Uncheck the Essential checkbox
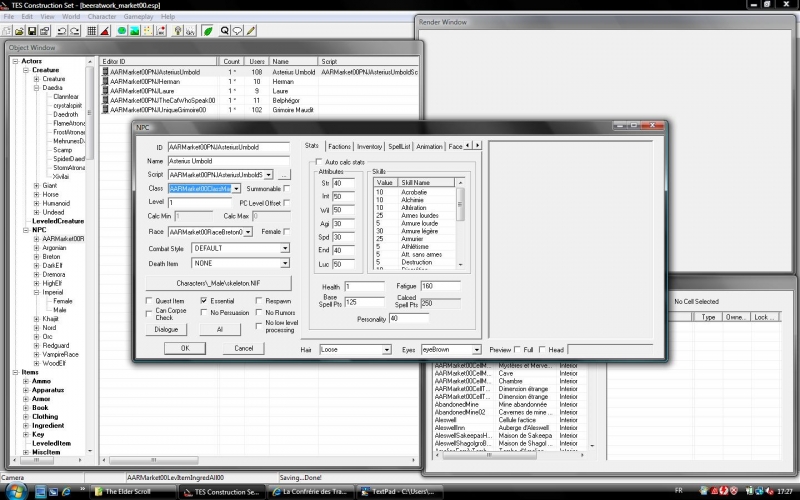The width and height of the screenshot is (800, 500). (204, 301)
